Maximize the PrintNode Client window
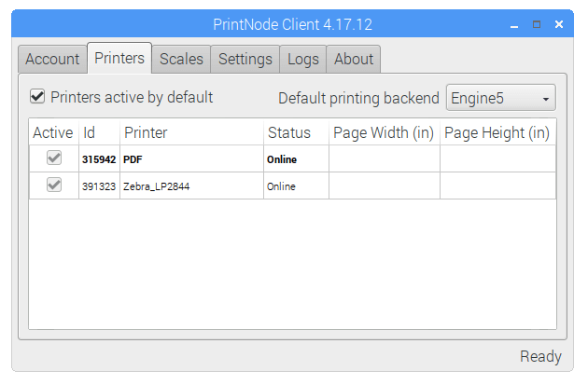The image size is (588, 385). click(x=537, y=25)
